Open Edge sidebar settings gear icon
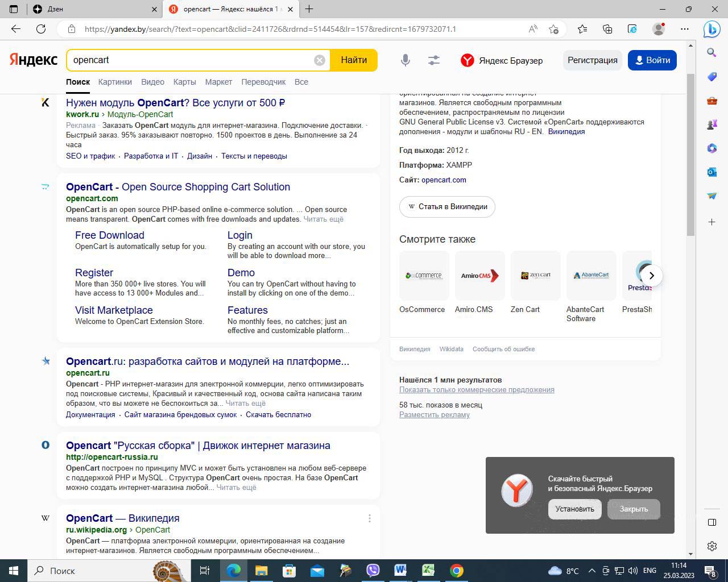The image size is (728, 582). 712,546
